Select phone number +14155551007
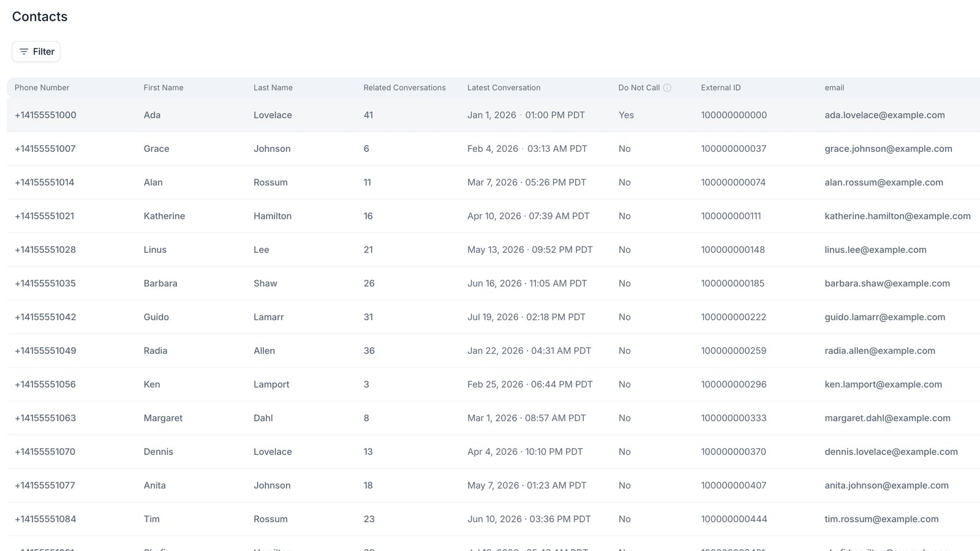Viewport: 980px width, 551px height. click(45, 149)
